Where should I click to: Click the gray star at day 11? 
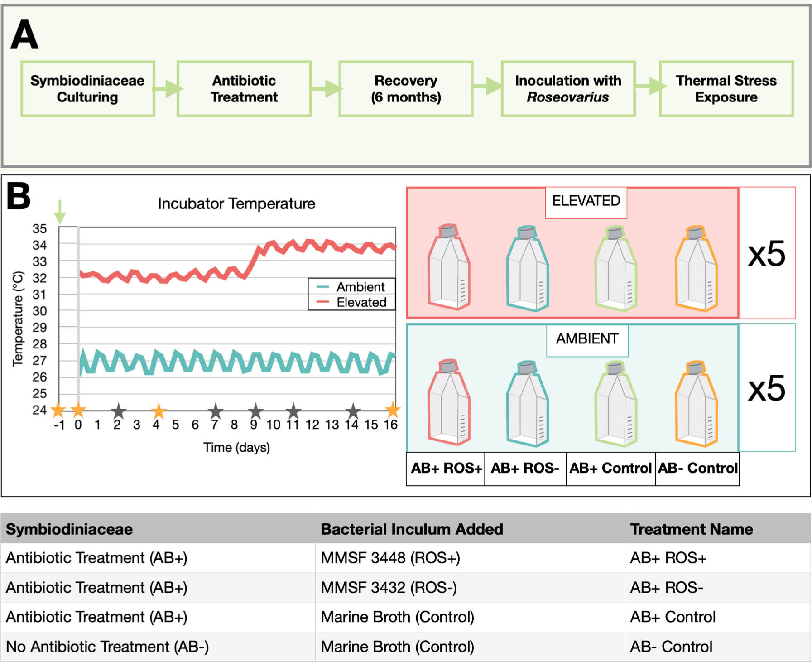[x=293, y=411]
